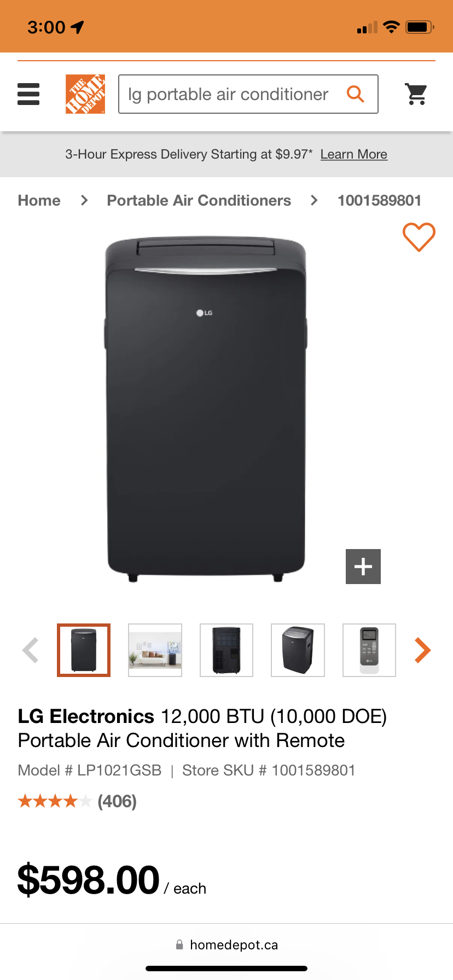The width and height of the screenshot is (453, 980).
Task: Open the 406 customer reviews
Action: (x=117, y=801)
